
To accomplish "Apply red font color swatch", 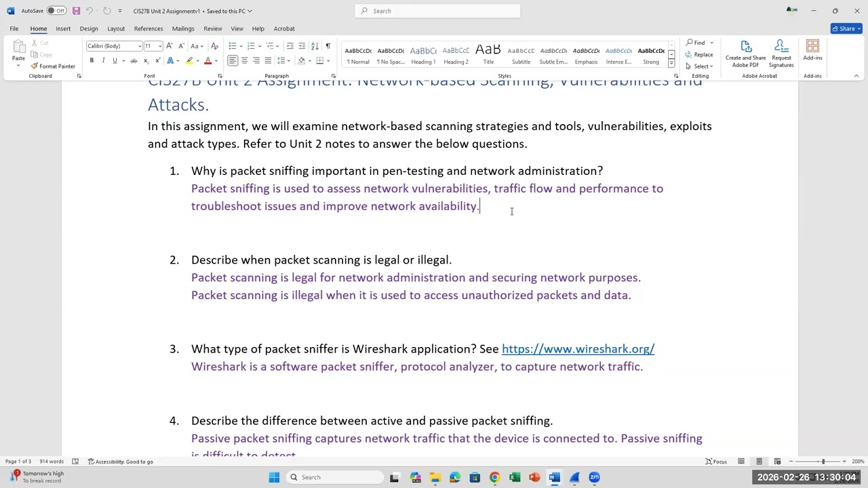I will point(208,61).
